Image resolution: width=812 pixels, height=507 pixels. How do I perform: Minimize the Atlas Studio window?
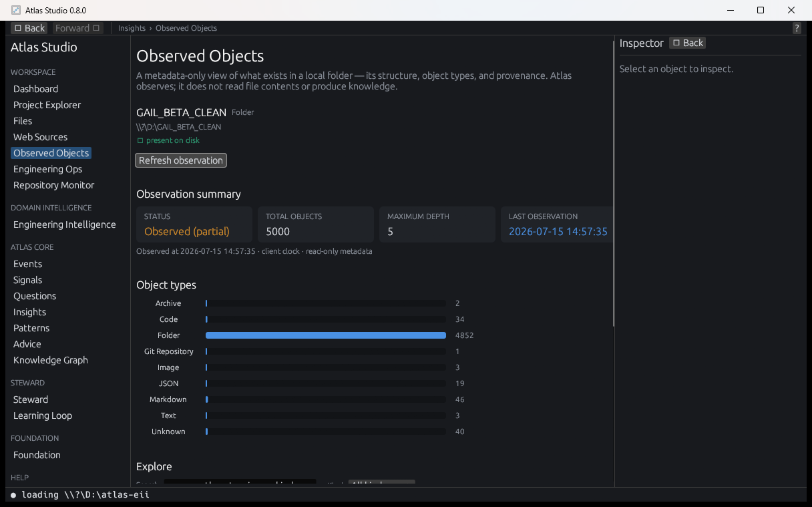coord(730,10)
